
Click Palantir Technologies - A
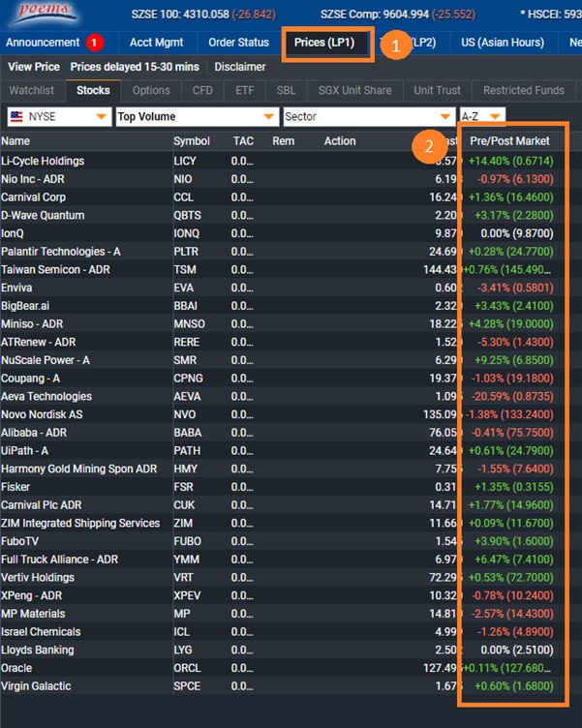[x=61, y=252]
